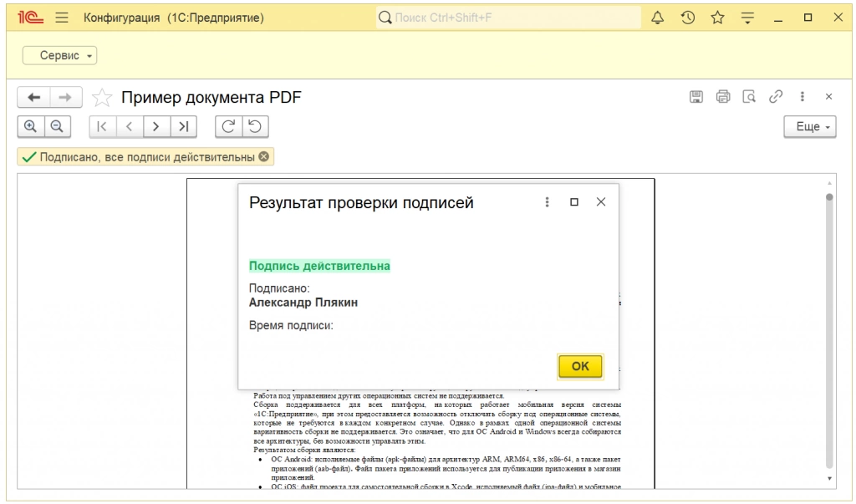Add Пример документа PDF to favorites star
The width and height of the screenshot is (856, 504).
coord(101,98)
